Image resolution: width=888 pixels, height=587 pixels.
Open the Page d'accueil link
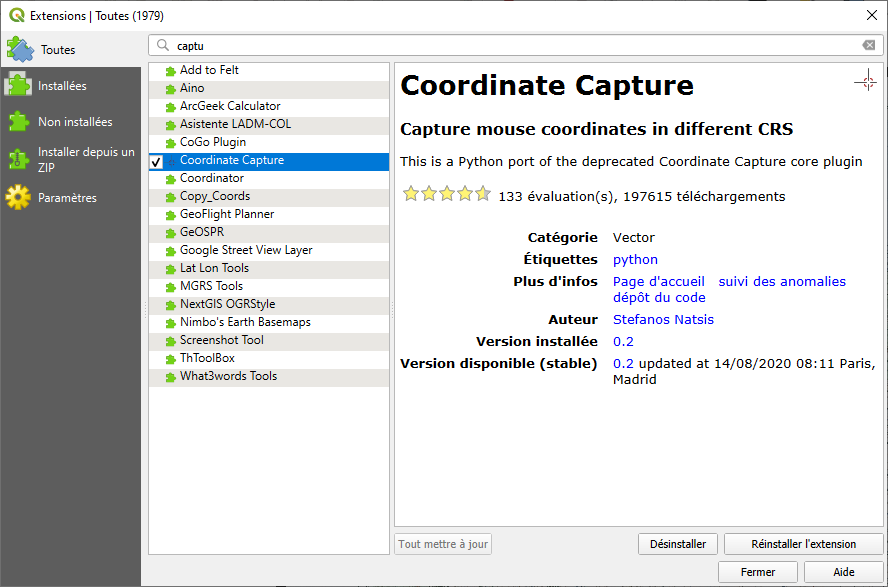coord(658,282)
